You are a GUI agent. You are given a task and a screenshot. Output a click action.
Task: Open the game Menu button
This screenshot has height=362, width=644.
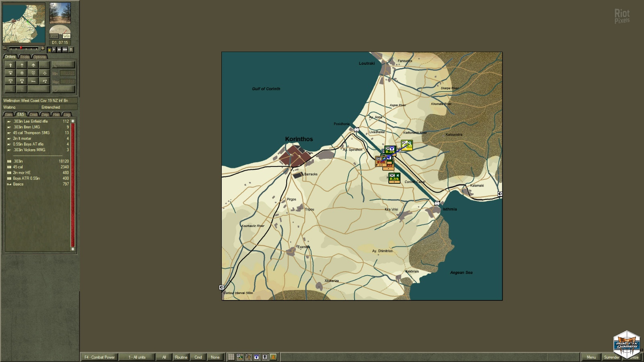tap(591, 357)
